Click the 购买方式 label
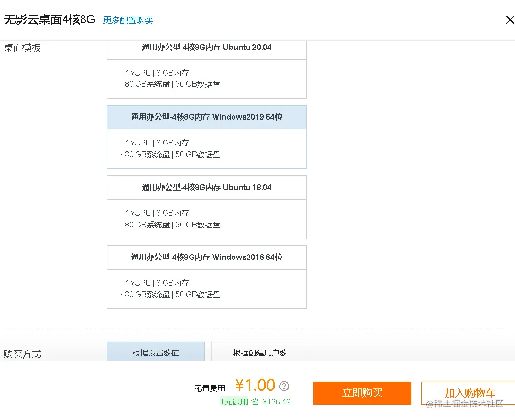The width and height of the screenshot is (515, 420). 23,354
